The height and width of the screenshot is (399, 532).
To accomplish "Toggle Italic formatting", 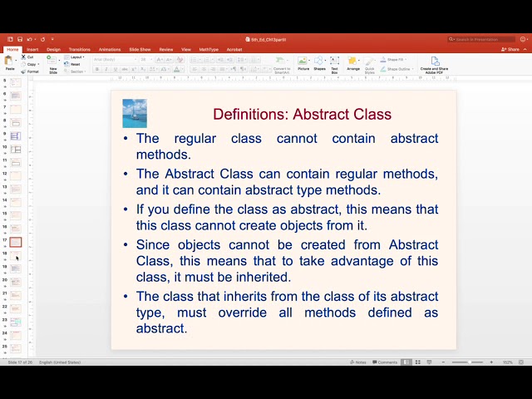I will pos(106,69).
